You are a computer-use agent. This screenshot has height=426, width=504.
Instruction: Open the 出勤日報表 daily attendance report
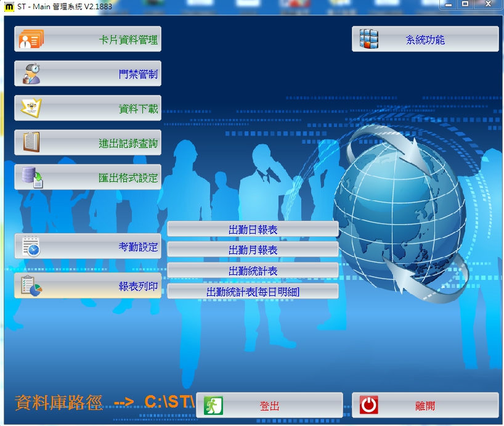(253, 229)
